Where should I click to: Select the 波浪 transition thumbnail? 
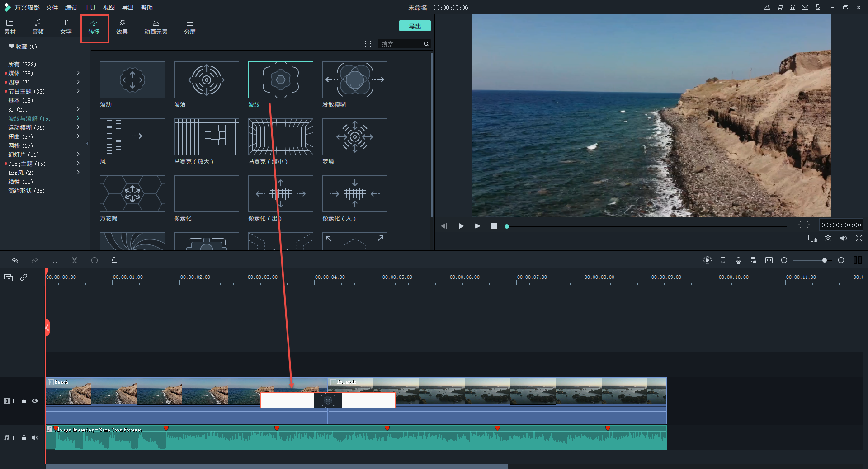tap(207, 80)
